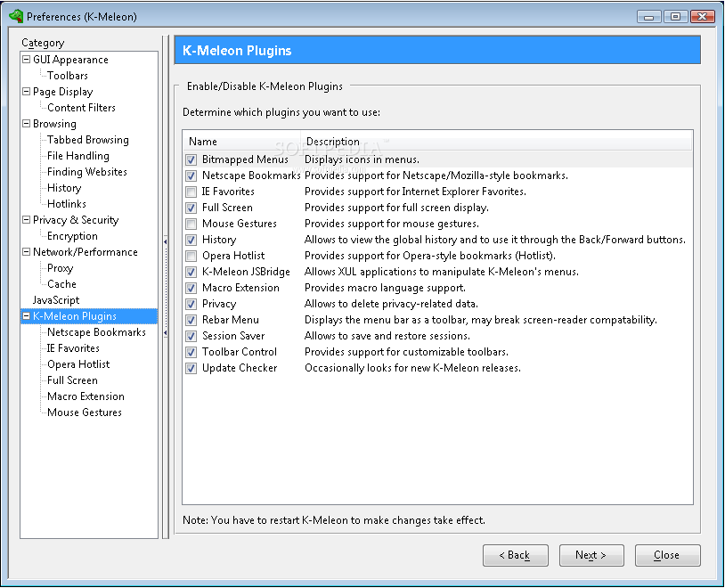The height and width of the screenshot is (588, 725).
Task: Open Proxy settings category
Action: pos(60,268)
